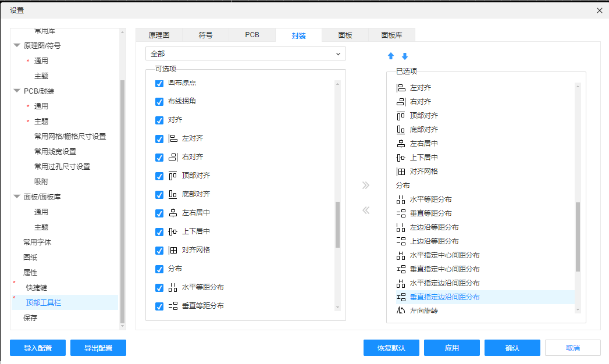Screen dimensions: 609x364
Task: Collapse the 面板/面板库 tree section
Action: pos(17,197)
